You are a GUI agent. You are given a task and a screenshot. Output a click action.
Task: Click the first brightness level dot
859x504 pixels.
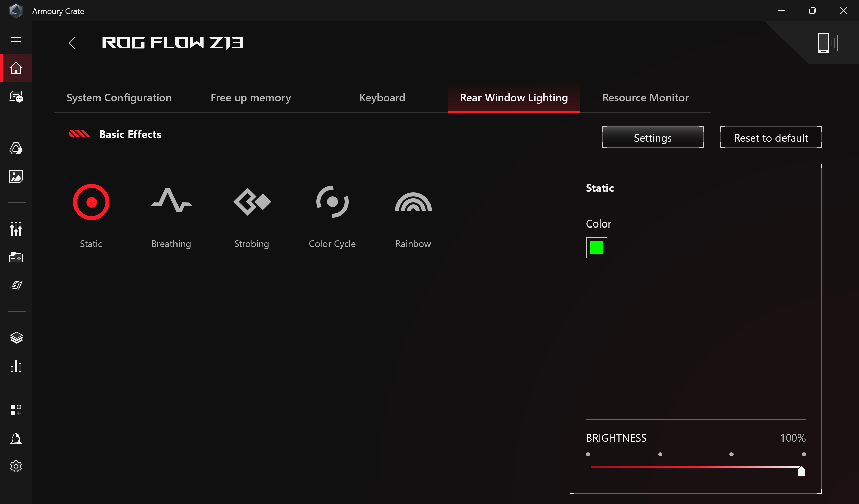pyautogui.click(x=588, y=455)
